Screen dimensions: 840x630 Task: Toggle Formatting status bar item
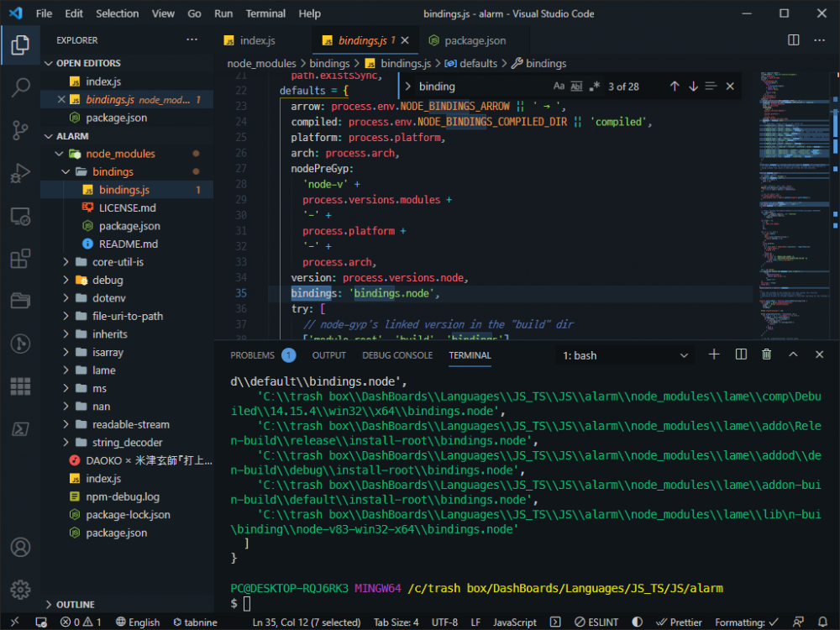(747, 622)
